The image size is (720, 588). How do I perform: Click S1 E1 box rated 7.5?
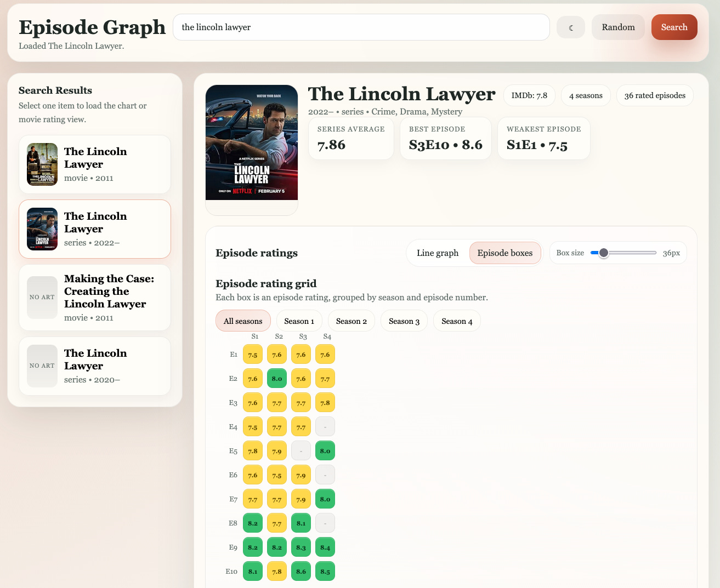[253, 355]
